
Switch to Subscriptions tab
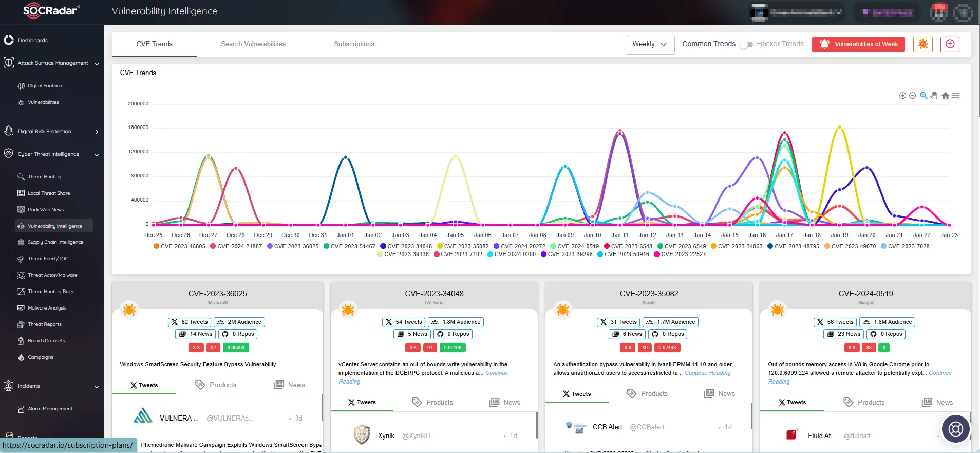(x=354, y=44)
